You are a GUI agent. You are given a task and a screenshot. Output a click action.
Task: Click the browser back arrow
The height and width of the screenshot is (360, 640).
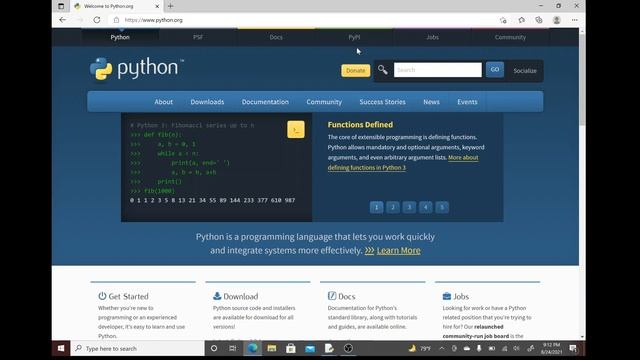62,20
